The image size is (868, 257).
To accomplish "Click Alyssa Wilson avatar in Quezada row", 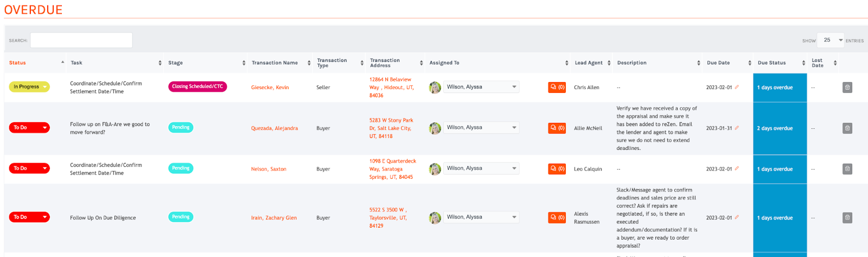I will pos(435,128).
